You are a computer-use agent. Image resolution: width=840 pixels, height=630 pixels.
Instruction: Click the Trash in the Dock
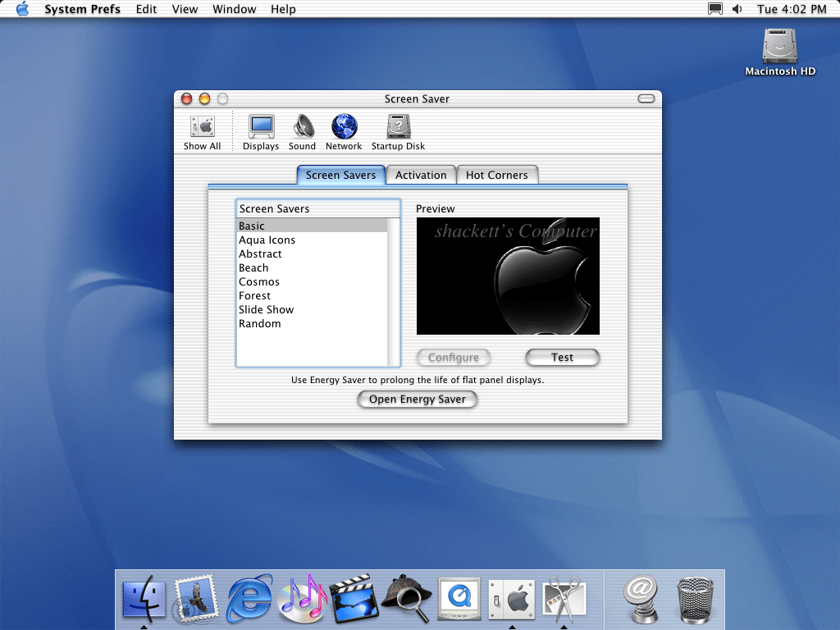pos(695,598)
